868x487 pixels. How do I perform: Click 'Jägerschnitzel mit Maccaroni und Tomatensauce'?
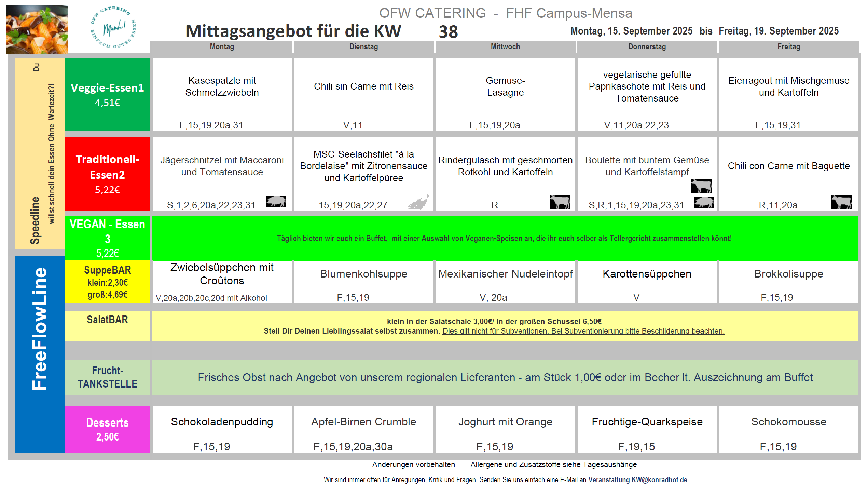[222, 166]
